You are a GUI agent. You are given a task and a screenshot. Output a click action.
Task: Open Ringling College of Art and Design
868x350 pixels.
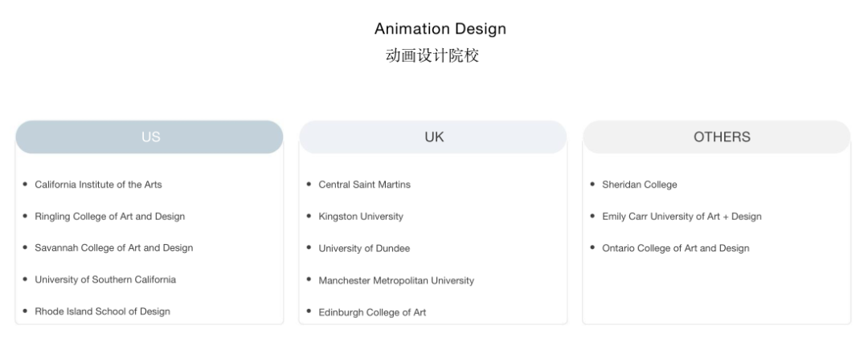click(109, 217)
